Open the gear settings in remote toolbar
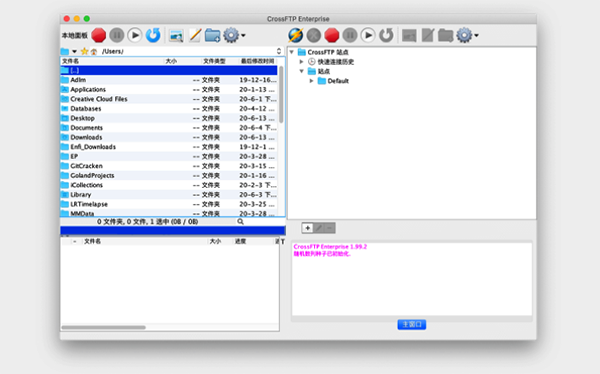Viewport: 600px width, 374px height. point(464,35)
